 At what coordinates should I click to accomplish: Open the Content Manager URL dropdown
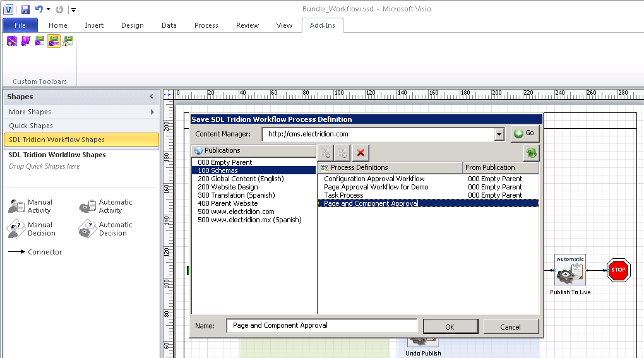tap(499, 134)
